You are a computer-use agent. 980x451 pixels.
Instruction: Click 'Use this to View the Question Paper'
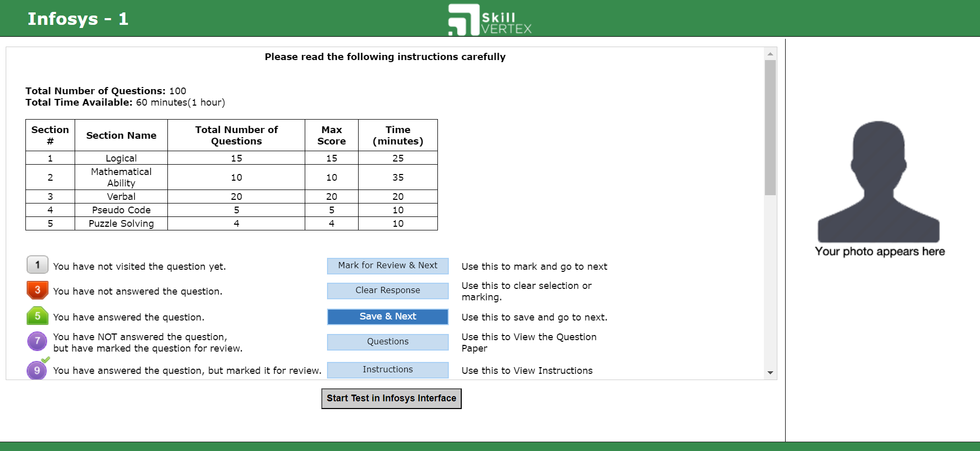529,343
